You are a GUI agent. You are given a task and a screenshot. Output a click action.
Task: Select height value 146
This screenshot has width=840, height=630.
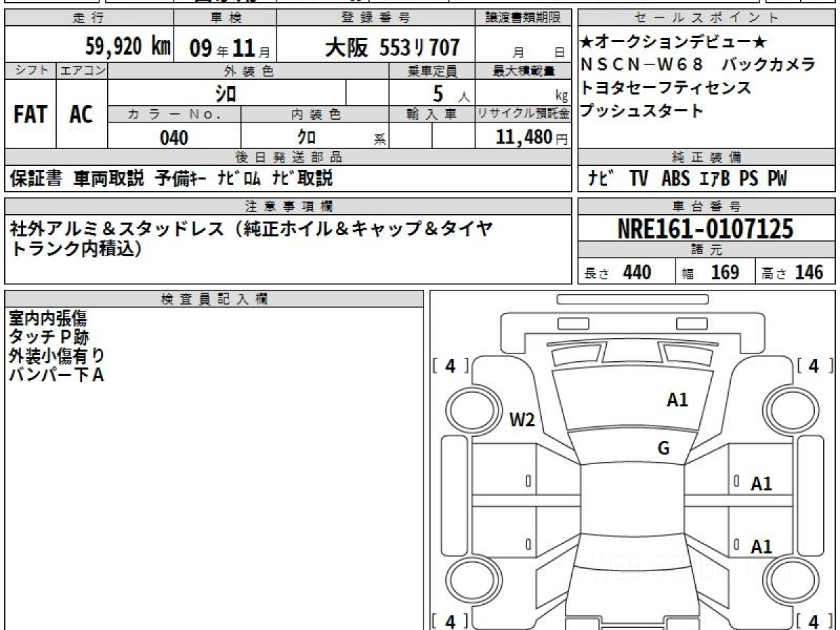(809, 272)
